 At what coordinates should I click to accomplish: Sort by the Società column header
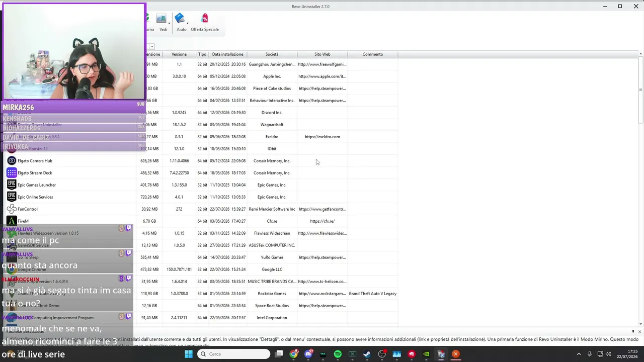272,54
